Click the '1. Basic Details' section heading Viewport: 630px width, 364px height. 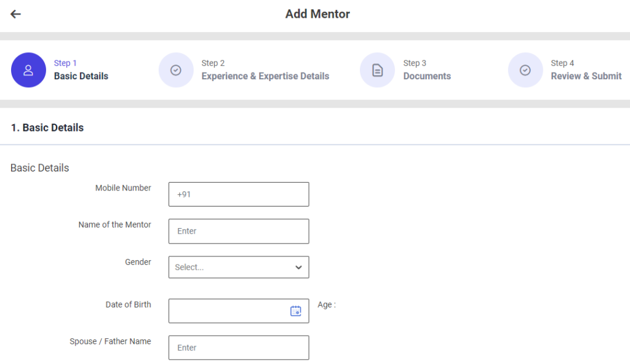(x=47, y=128)
